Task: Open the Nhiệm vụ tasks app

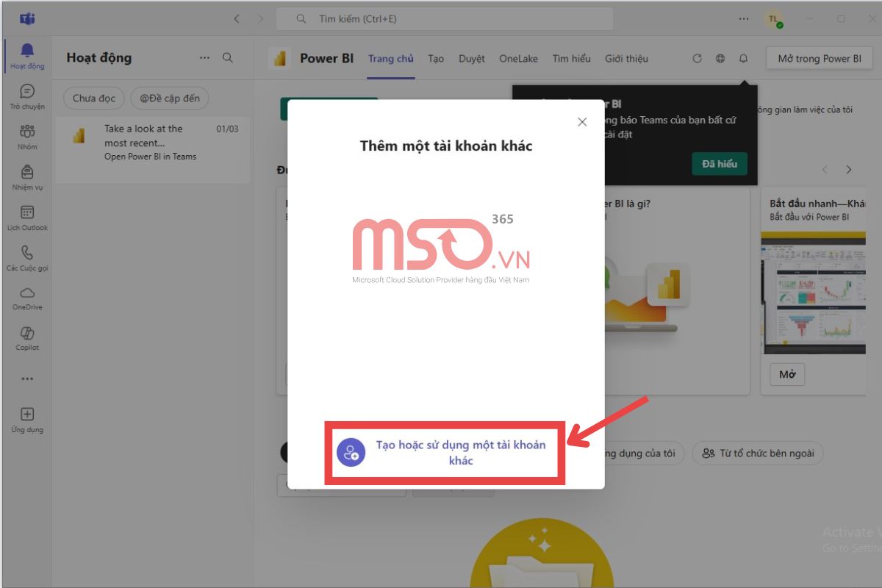Action: [x=27, y=177]
